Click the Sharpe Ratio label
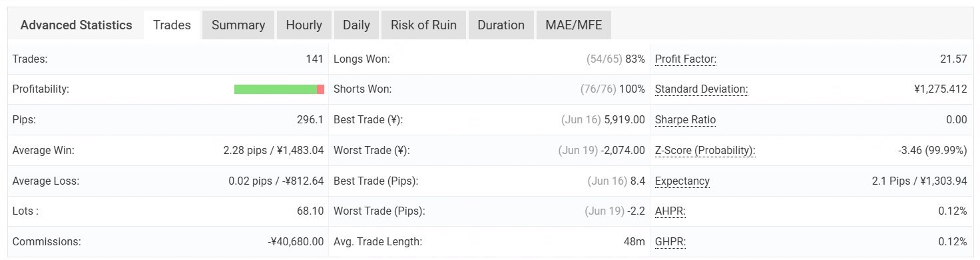980x260 pixels. tap(686, 120)
